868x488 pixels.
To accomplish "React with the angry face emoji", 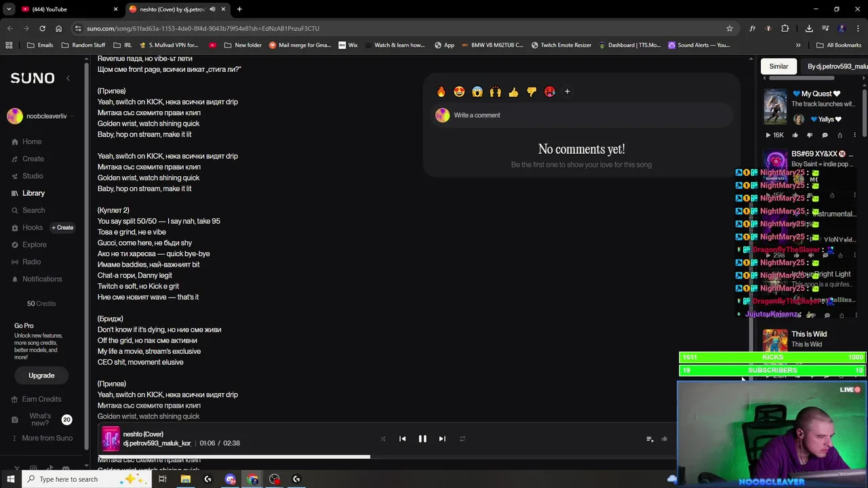I will tap(549, 91).
